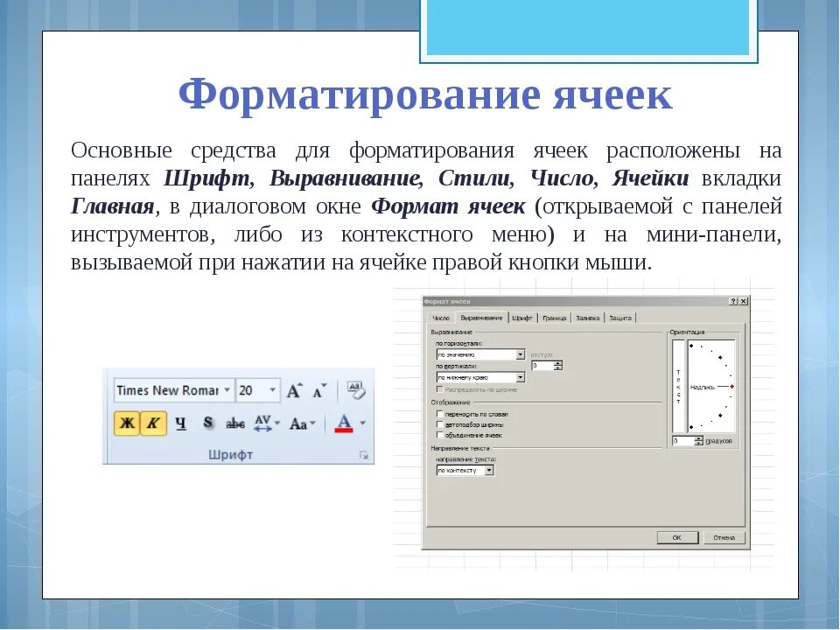Expand the change case dropdown arrow
The width and height of the screenshot is (840, 630).
pos(312,423)
